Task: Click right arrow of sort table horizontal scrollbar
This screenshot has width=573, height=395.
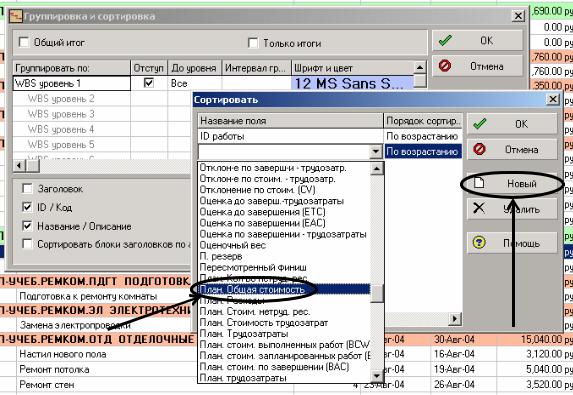Action: pos(455,319)
